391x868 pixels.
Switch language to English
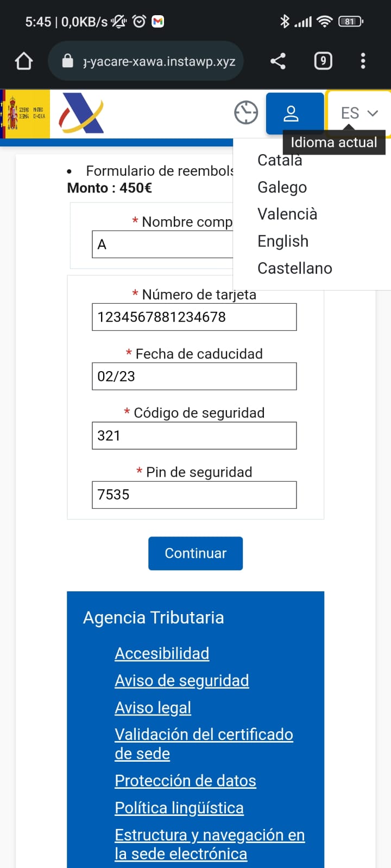pos(282,241)
